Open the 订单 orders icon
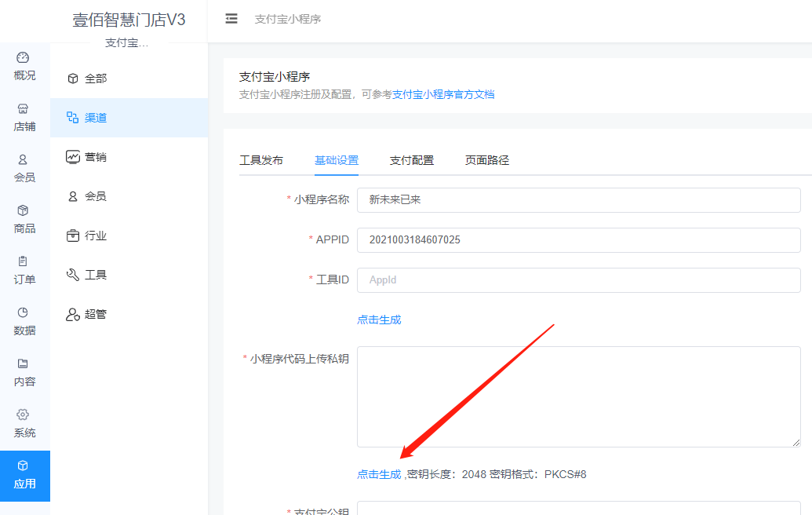 (23, 261)
